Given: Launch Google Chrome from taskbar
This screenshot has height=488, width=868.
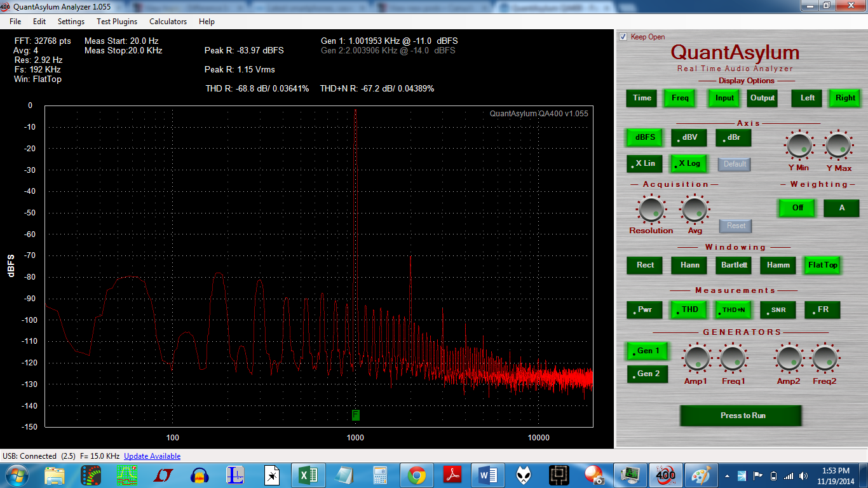Looking at the screenshot, I should tap(417, 475).
